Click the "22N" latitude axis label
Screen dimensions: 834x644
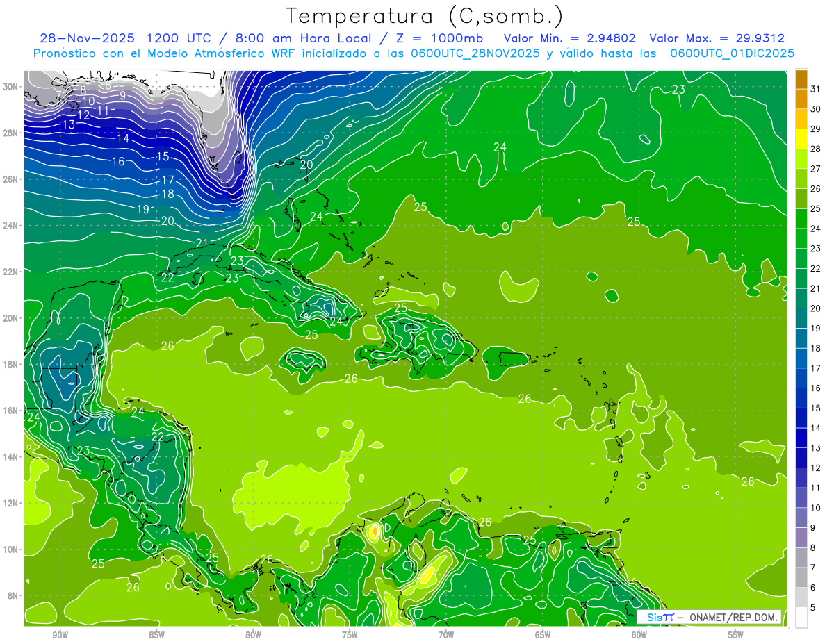(x=11, y=272)
